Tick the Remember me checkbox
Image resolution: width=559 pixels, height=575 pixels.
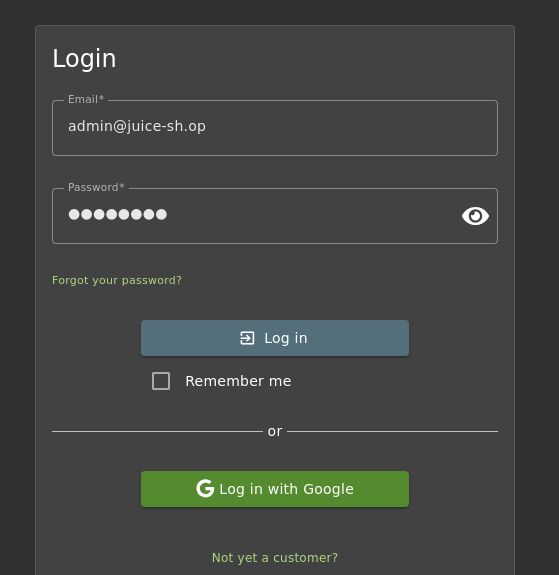click(x=161, y=381)
